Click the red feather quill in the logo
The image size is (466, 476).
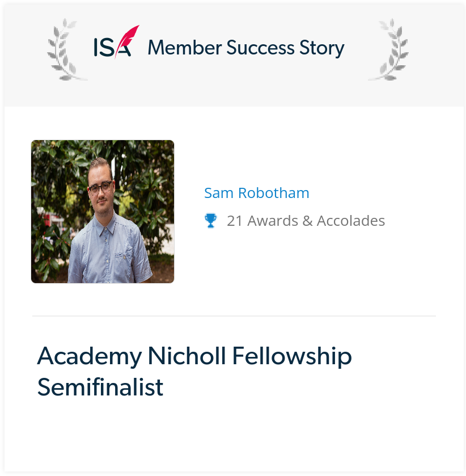point(128,41)
